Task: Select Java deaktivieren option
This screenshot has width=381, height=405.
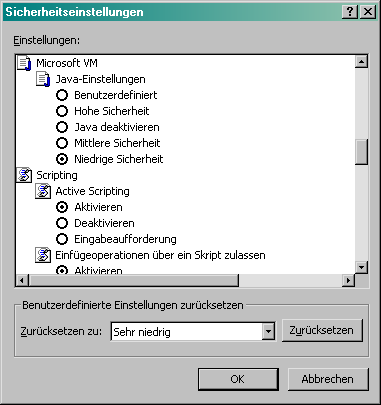Action: point(62,127)
